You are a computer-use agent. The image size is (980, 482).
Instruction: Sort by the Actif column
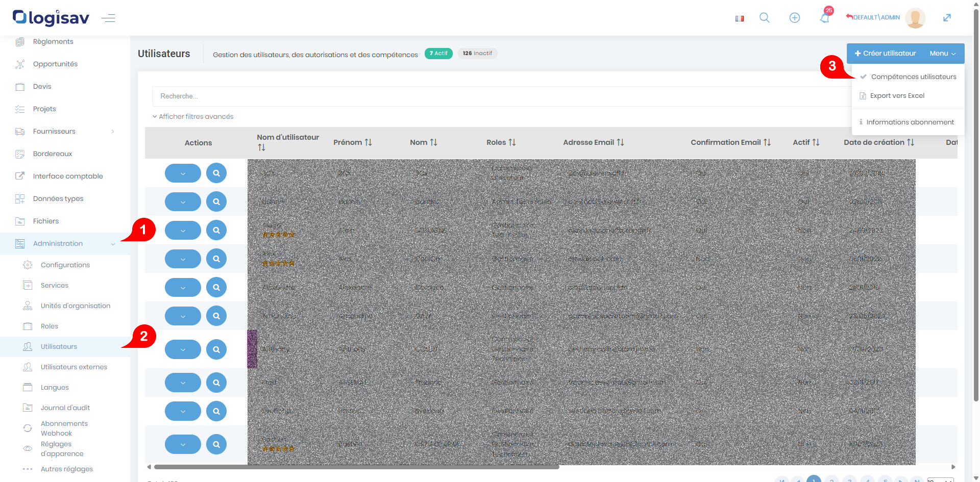click(x=806, y=143)
